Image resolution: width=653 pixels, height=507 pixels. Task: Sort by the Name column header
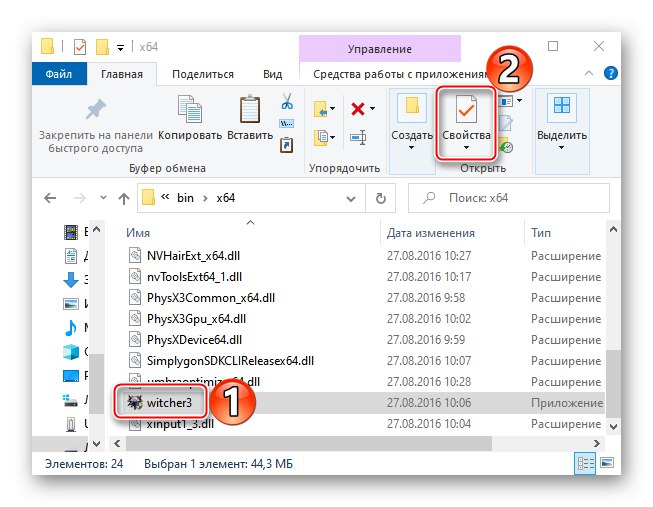tap(138, 233)
